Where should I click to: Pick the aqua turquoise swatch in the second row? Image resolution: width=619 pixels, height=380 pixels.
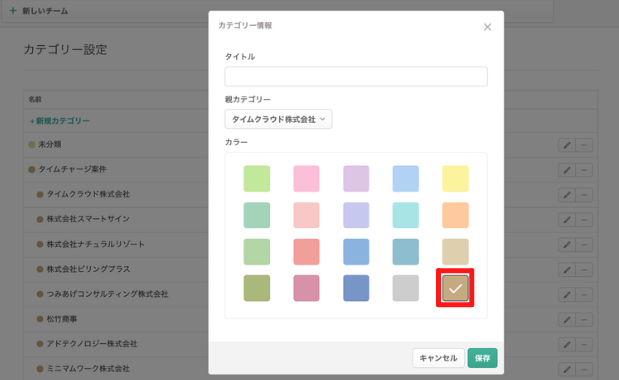(x=405, y=215)
